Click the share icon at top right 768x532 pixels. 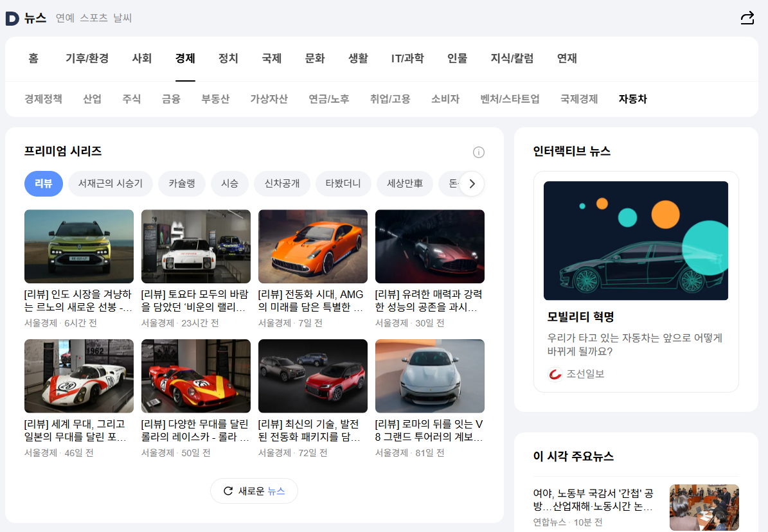[747, 18]
